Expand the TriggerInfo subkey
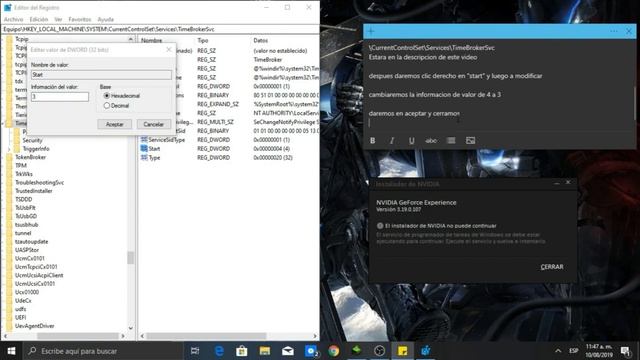640x360 pixels. [10, 149]
